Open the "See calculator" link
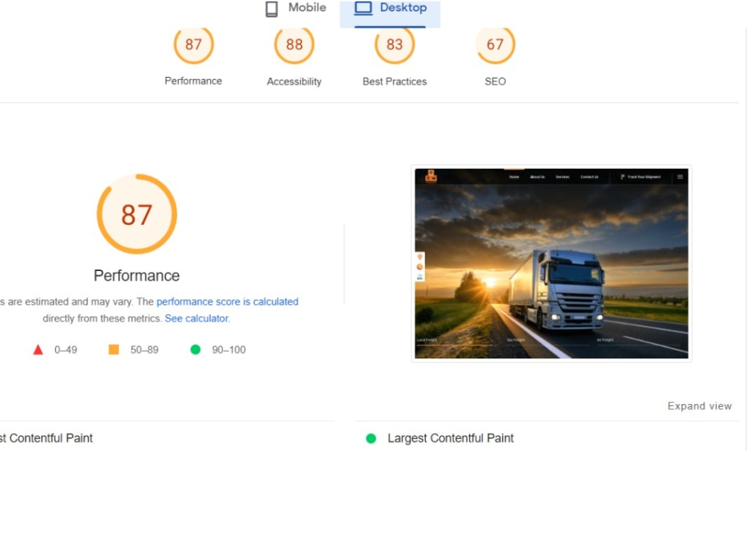 (196, 317)
